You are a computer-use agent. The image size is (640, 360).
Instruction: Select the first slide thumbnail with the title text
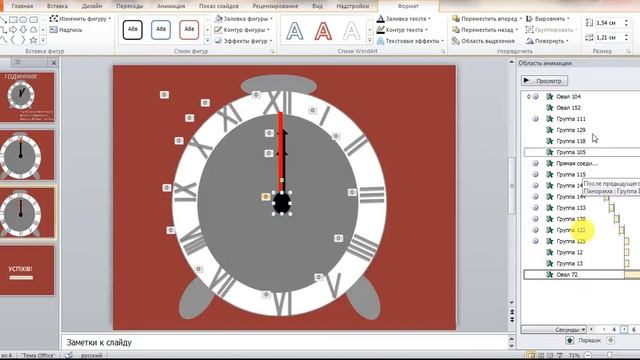click(27, 97)
